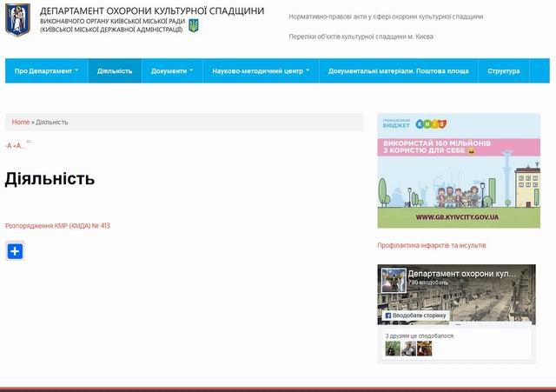Open Розпорядження КМР (КМДА) № 413
Screen dimensions: 556x392
coord(57,226)
